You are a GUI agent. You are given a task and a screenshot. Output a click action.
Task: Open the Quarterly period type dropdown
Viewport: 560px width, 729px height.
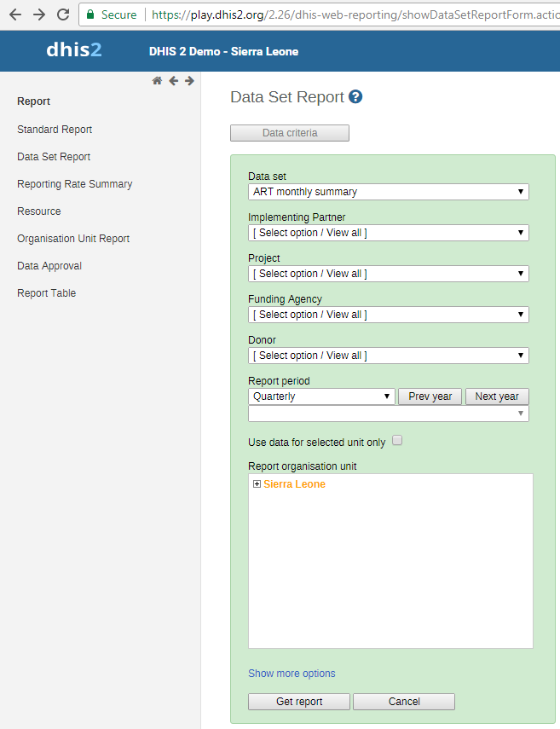coord(321,396)
